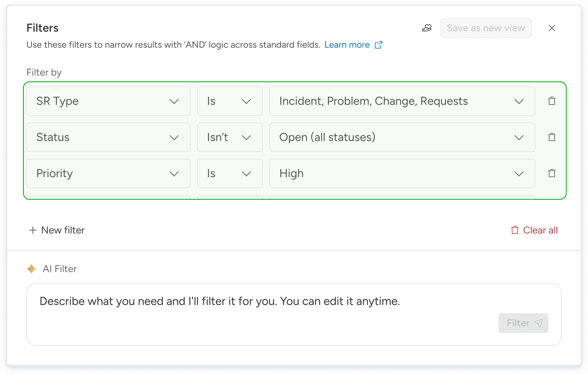Expand the Open (all statuses) value dropdown
The height and width of the screenshot is (374, 588).
point(402,137)
